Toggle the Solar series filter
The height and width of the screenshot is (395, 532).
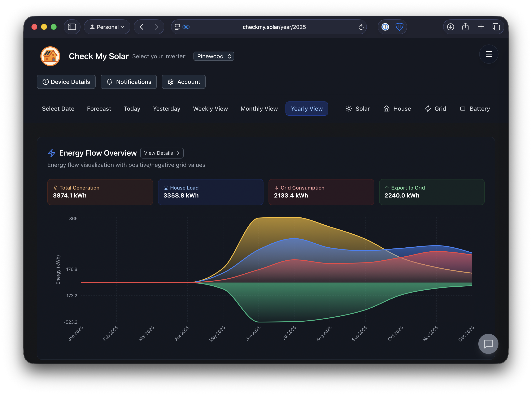[x=358, y=109]
